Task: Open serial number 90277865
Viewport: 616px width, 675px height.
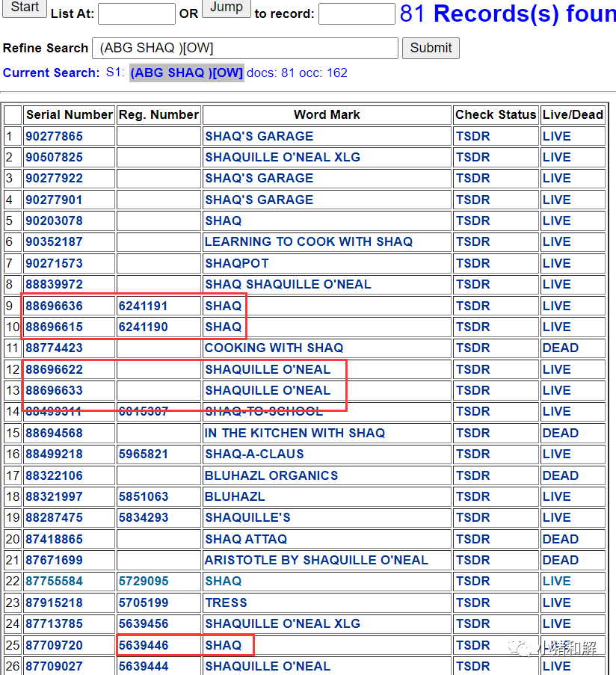Action: 54,137
